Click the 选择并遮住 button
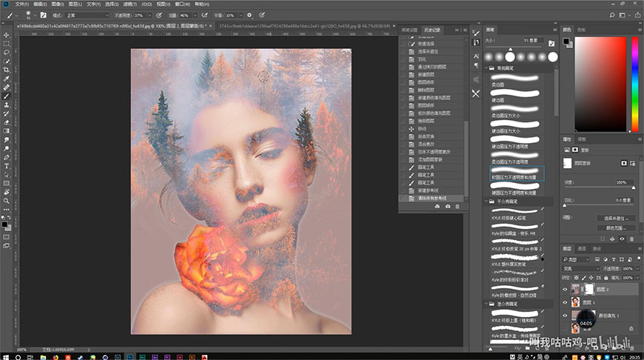Image resolution: width=644 pixels, height=360 pixels. point(616,219)
